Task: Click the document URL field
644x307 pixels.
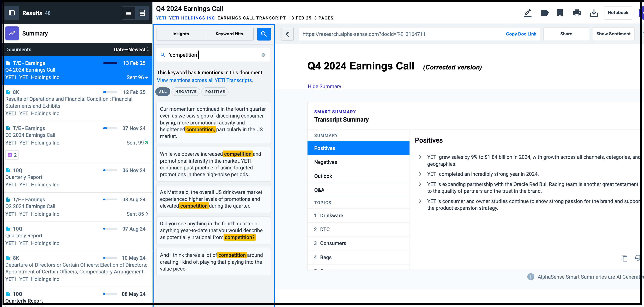Action: click(400, 34)
